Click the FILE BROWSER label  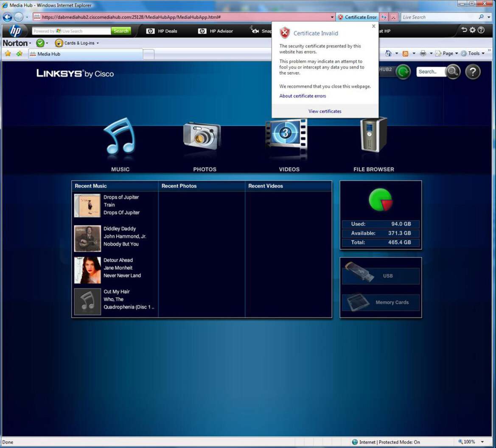[x=373, y=169]
